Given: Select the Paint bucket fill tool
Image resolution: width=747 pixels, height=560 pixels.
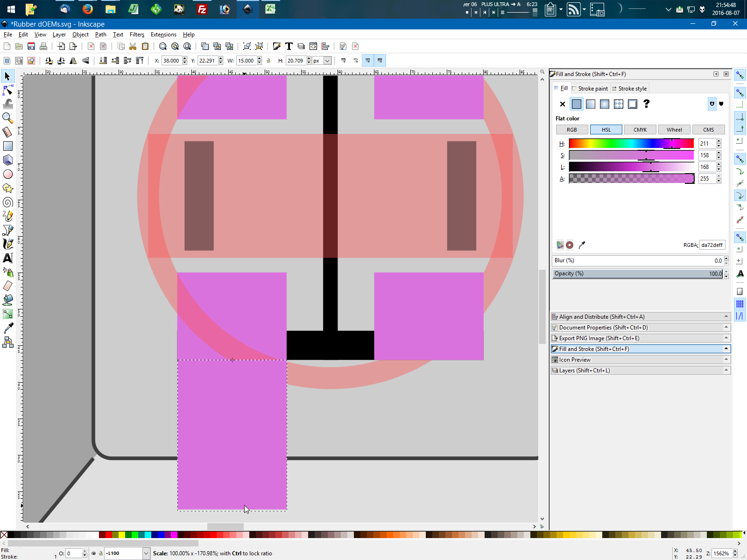Looking at the screenshot, I should point(7,300).
